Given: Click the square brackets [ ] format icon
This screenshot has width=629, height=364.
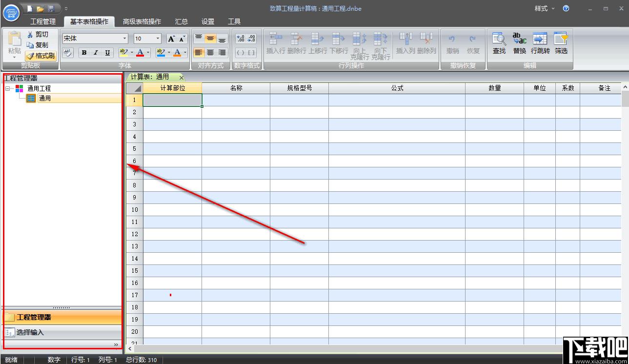Looking at the screenshot, I should point(251,53).
